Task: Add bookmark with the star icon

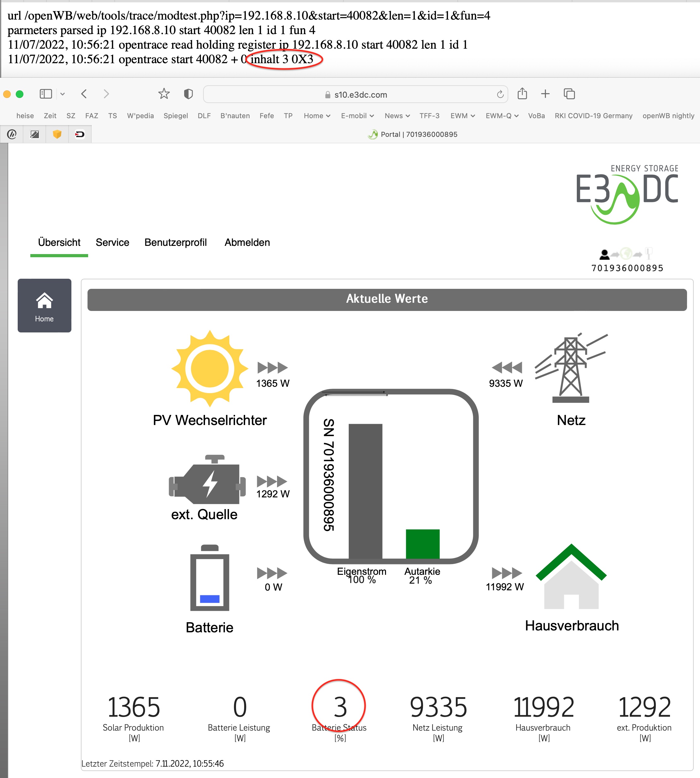Action: point(164,94)
